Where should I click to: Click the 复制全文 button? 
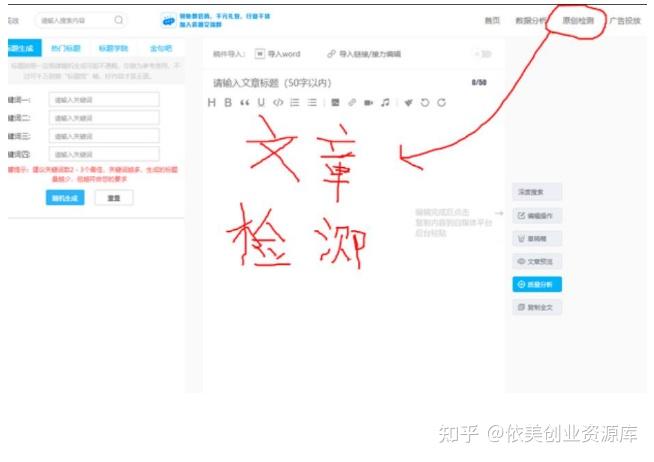click(x=537, y=307)
